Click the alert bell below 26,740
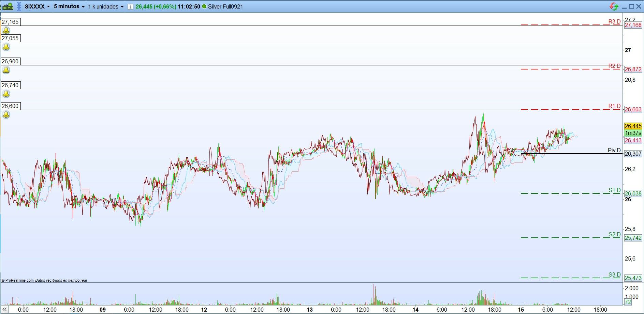This screenshot has width=644, height=314. (6, 94)
